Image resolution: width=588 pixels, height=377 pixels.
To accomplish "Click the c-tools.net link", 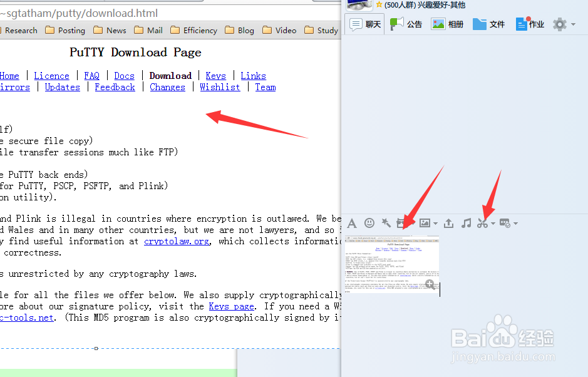I will [x=27, y=318].
